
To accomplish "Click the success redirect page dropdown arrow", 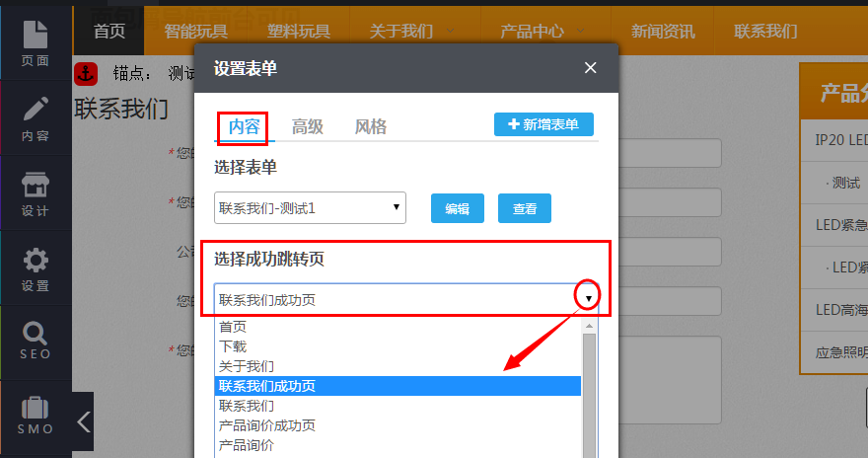I will coord(589,298).
